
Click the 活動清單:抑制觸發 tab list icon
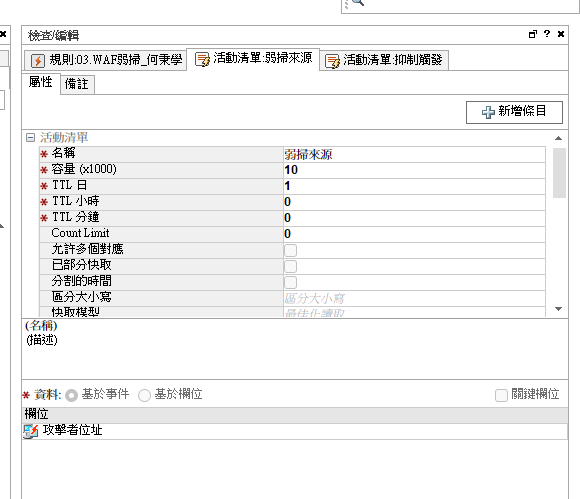332,61
